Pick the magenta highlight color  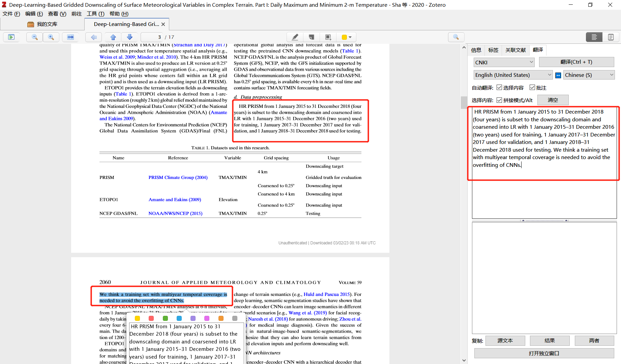[207, 318]
